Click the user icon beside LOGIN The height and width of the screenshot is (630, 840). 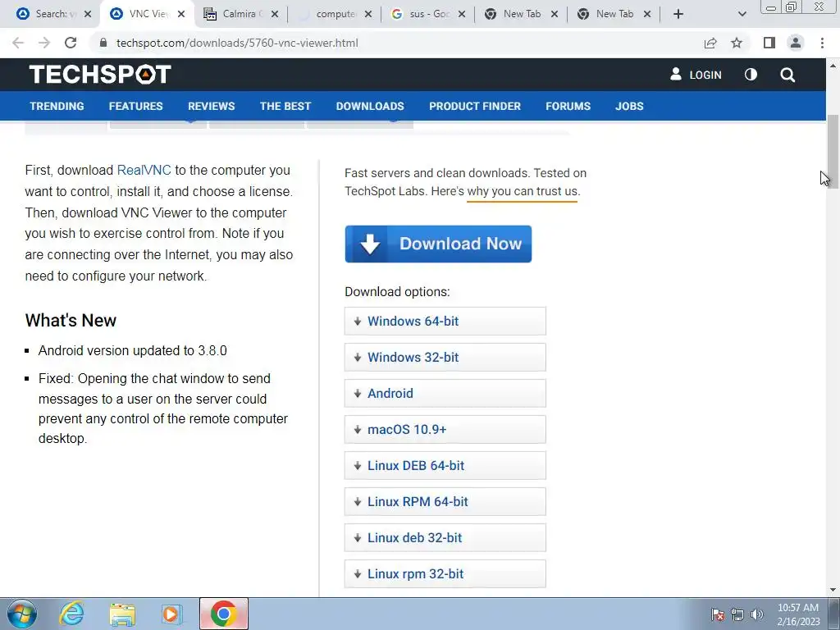click(x=676, y=74)
